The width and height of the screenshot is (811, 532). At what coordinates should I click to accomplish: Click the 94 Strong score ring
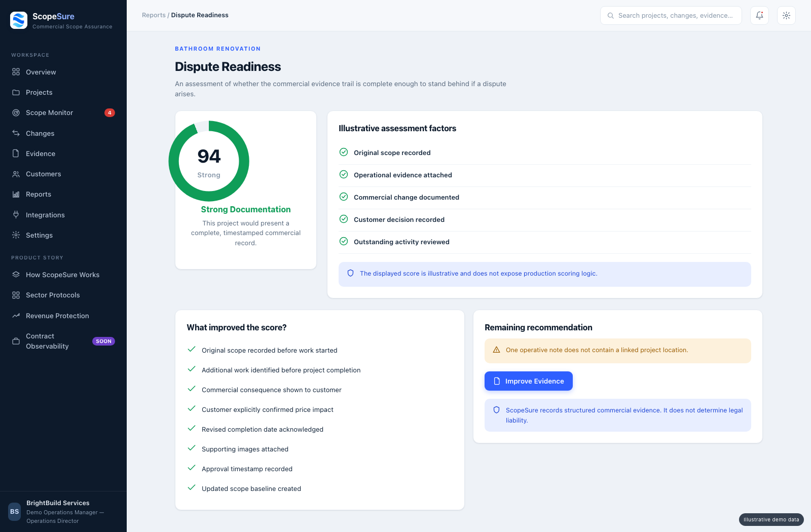tap(209, 161)
